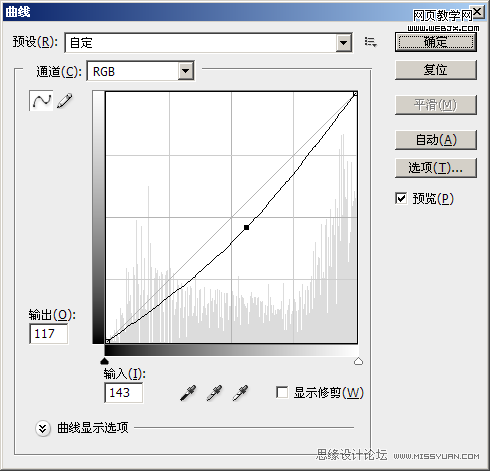Click the 复位 reset button
490x471 pixels.
coord(436,70)
